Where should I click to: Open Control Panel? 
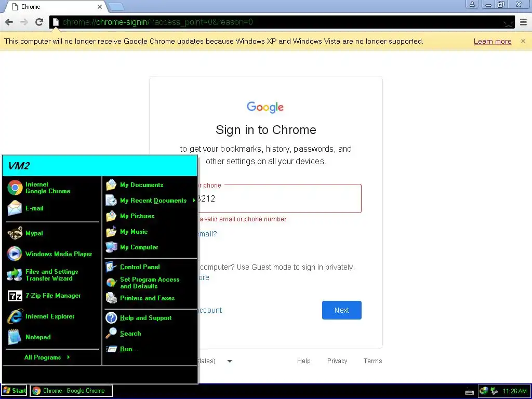point(150,267)
